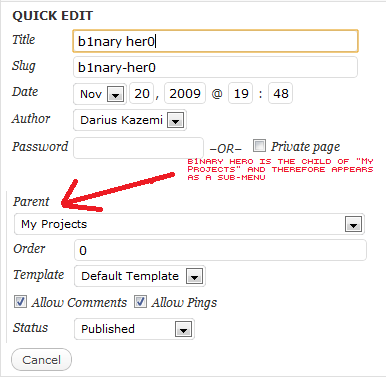Enable the Private page checkbox
The image size is (386, 377).
click(259, 146)
